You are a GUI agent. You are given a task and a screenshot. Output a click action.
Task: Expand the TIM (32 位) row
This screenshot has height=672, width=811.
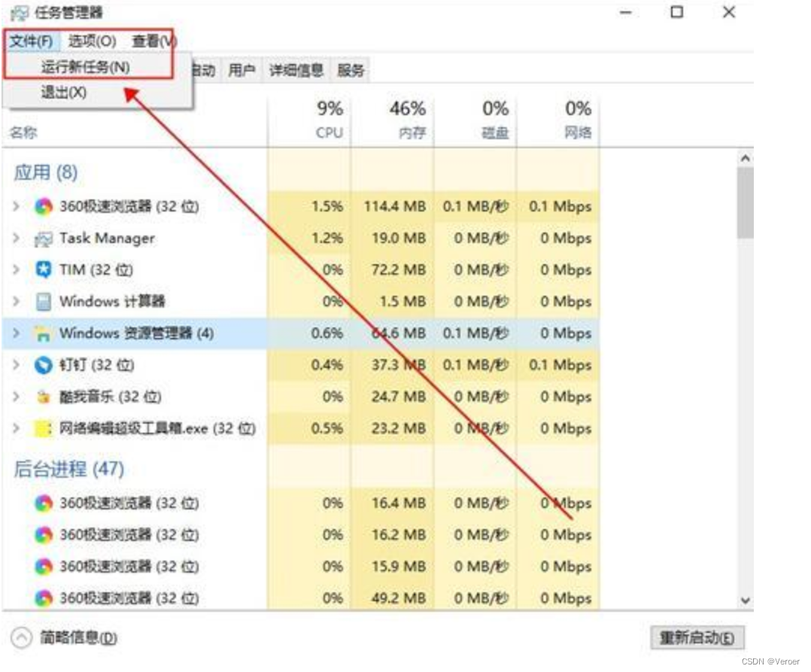click(x=16, y=269)
